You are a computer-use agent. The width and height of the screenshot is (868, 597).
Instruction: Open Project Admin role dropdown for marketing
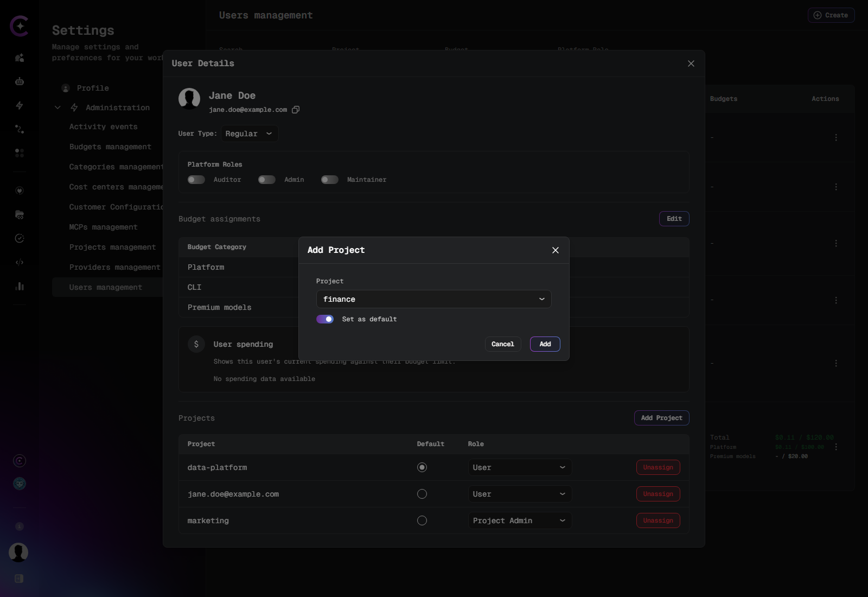[520, 520]
